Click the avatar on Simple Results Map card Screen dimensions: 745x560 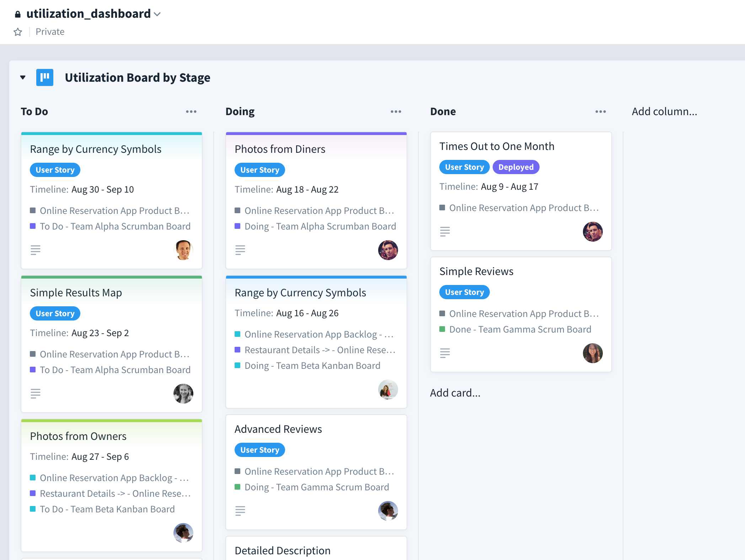[x=183, y=393]
